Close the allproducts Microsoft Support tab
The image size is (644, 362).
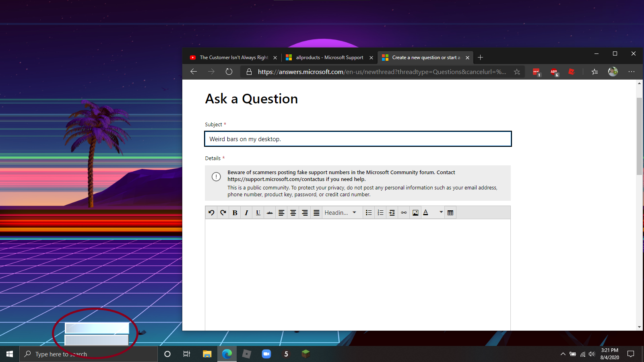click(371, 58)
